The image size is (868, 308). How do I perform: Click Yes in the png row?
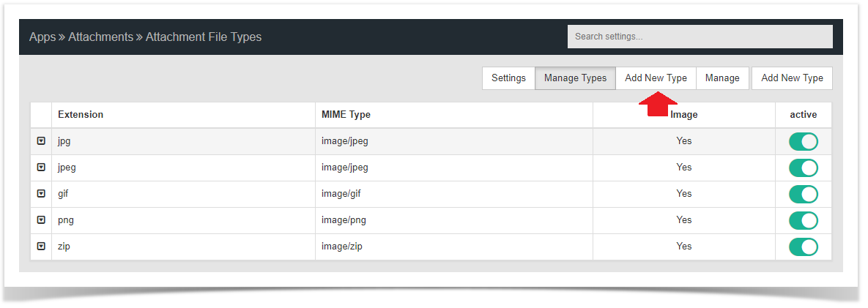[x=683, y=220]
